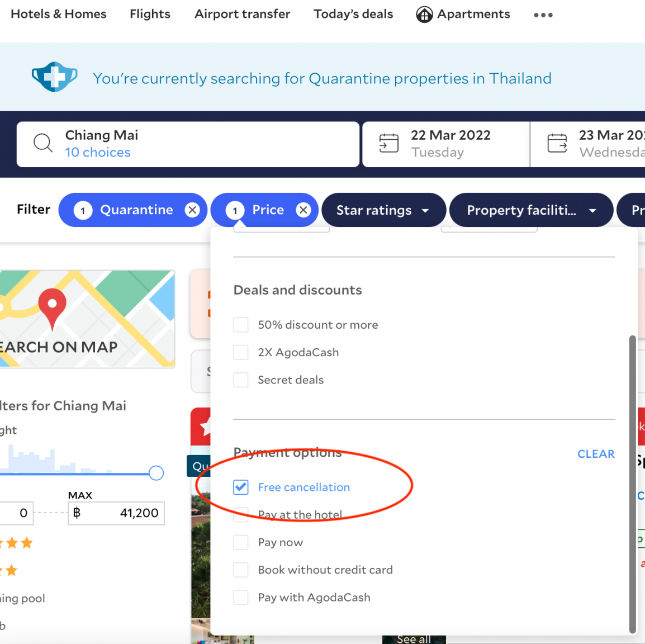The width and height of the screenshot is (645, 644).
Task: Click the 23 Mar check-out date
Action: [588, 144]
